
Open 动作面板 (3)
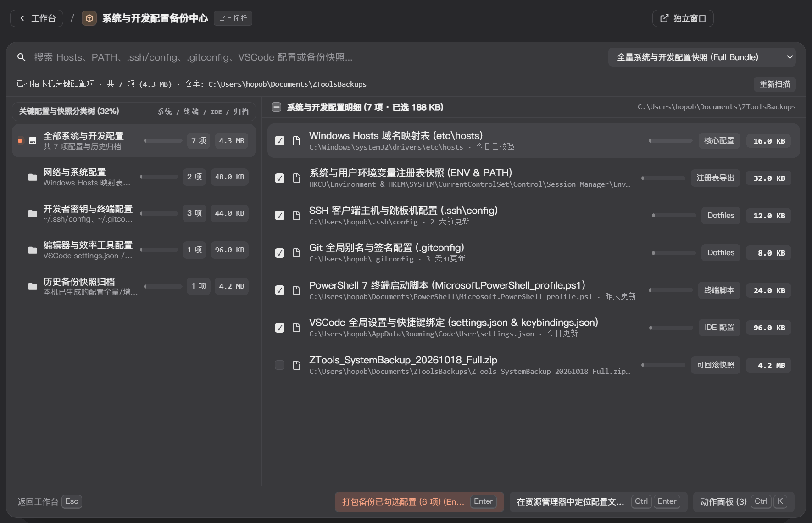744,502
